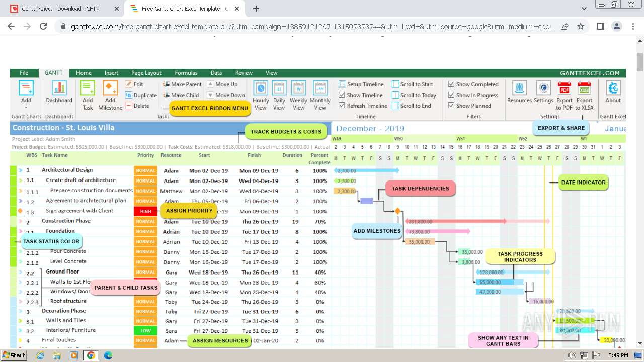Click the red 201,800.00 Gantt bar

pyautogui.click(x=456, y=221)
